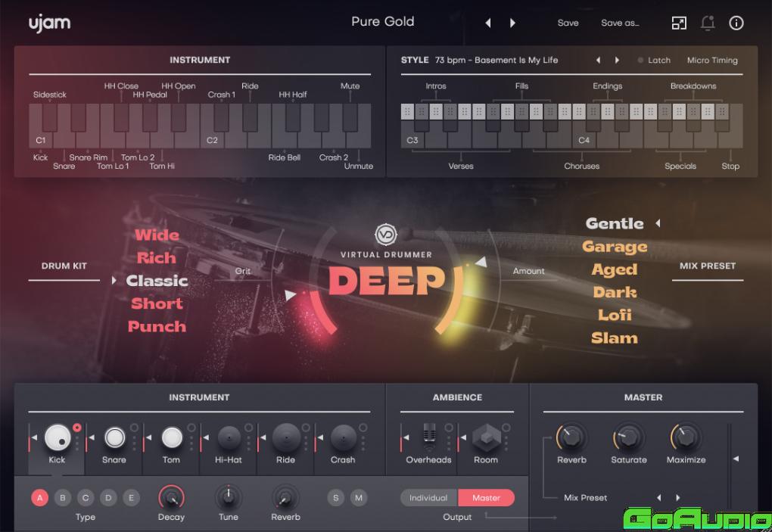This screenshot has width=772, height=532.
Task: Click the Master Reverb knob
Action: (x=571, y=437)
